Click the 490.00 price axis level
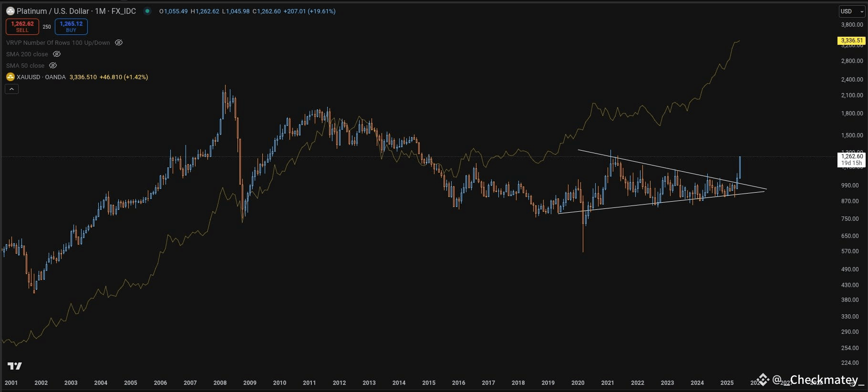This screenshot has height=392, width=868. click(850, 269)
